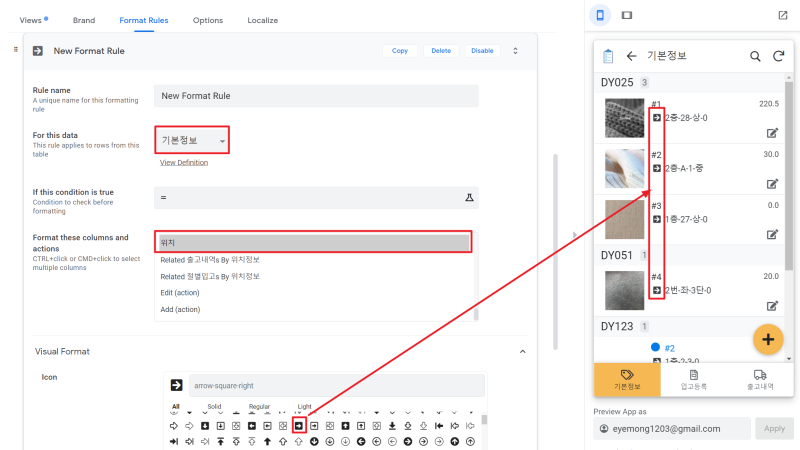
Task: Click the icon search box arrow-square-right
Action: pos(337,386)
